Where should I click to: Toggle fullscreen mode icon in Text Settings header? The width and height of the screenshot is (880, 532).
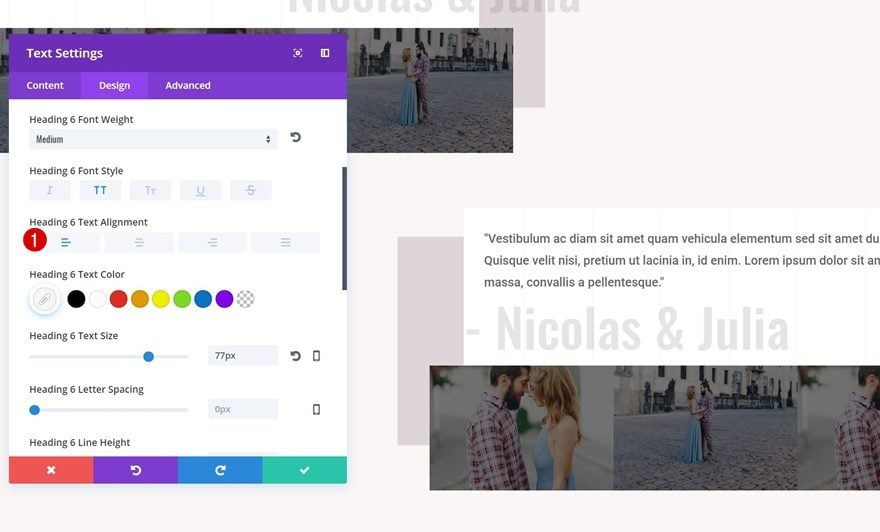tap(297, 53)
